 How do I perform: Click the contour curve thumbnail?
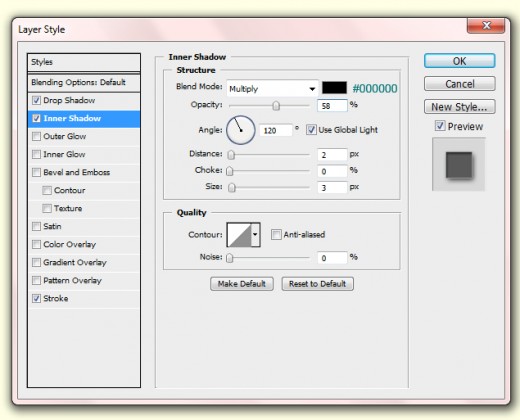(x=239, y=235)
